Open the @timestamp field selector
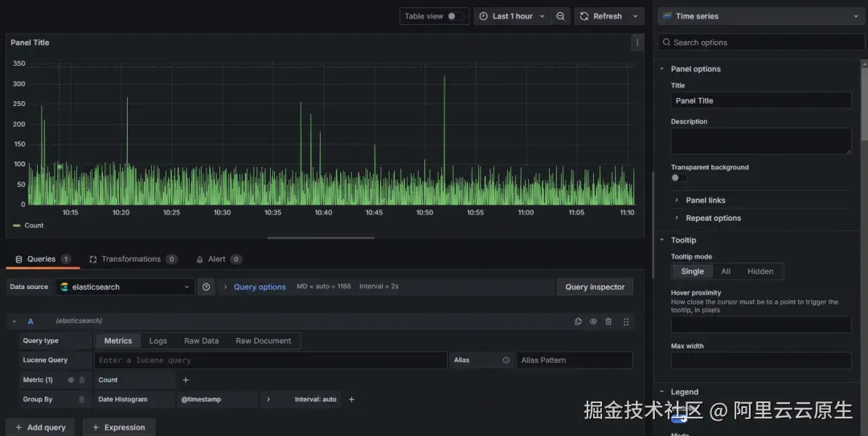The image size is (868, 436). tap(218, 400)
